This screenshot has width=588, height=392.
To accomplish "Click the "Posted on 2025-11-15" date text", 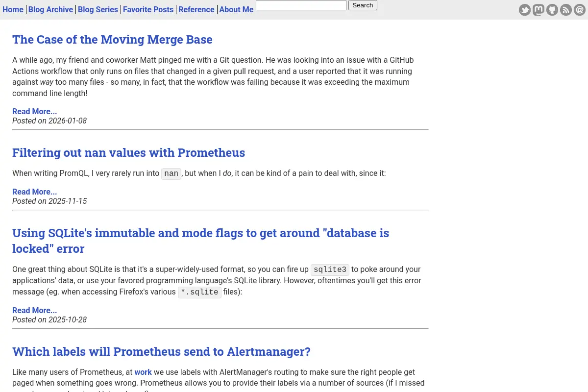I will pyautogui.click(x=49, y=201).
